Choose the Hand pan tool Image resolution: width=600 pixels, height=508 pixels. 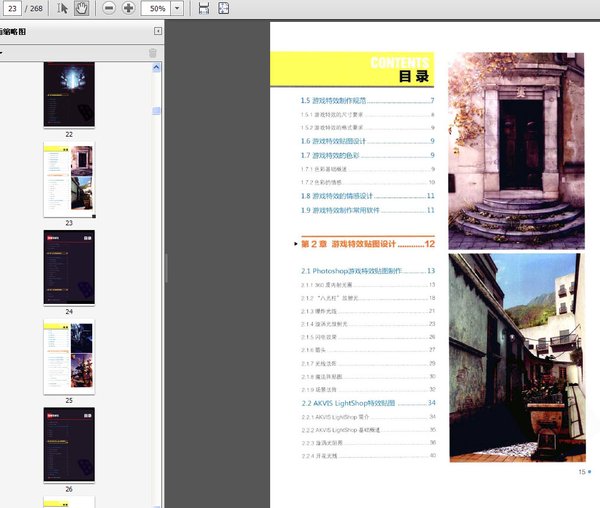(81, 8)
